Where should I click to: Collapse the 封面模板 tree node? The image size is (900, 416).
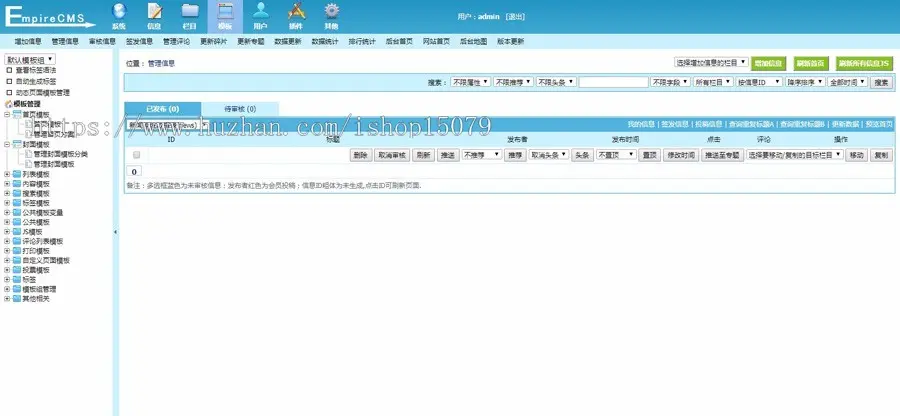[x=8, y=144]
